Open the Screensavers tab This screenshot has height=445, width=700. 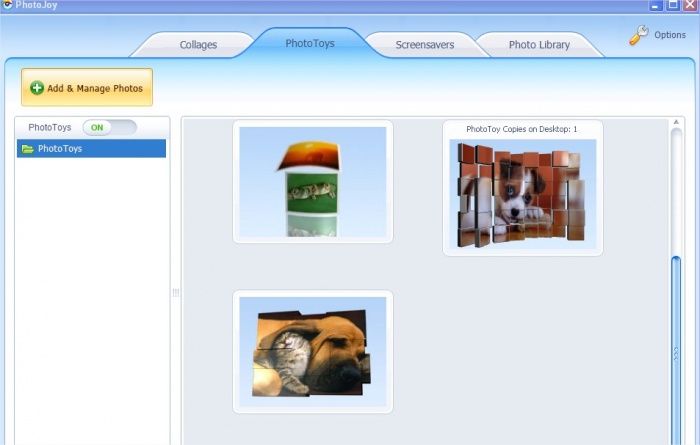coord(425,45)
